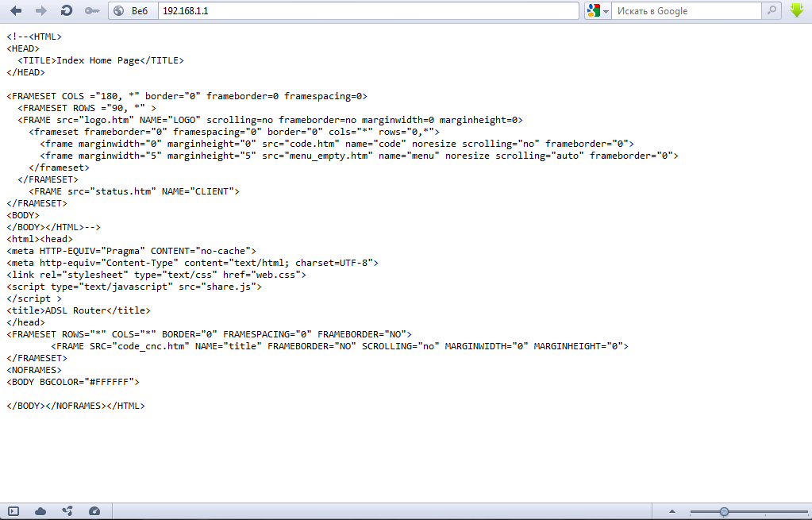Expand the view settings arrow near zoom
This screenshot has height=520, width=812.
point(672,511)
